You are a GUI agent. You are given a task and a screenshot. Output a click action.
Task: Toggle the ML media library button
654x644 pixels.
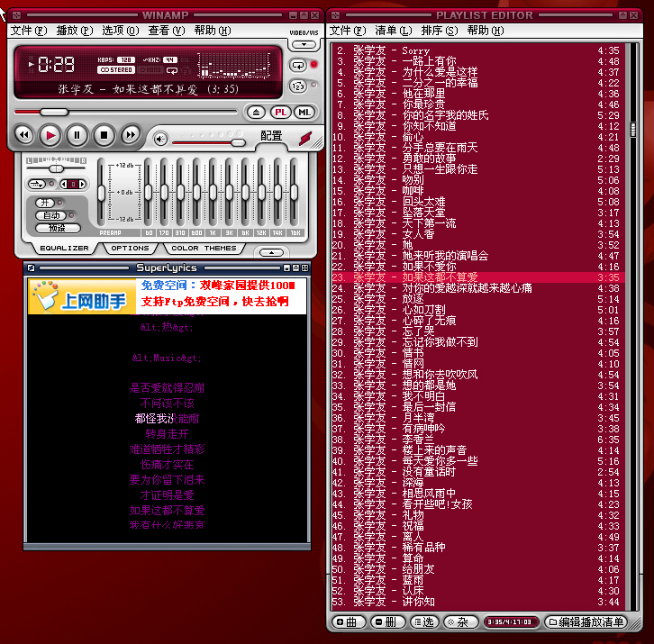[304, 113]
